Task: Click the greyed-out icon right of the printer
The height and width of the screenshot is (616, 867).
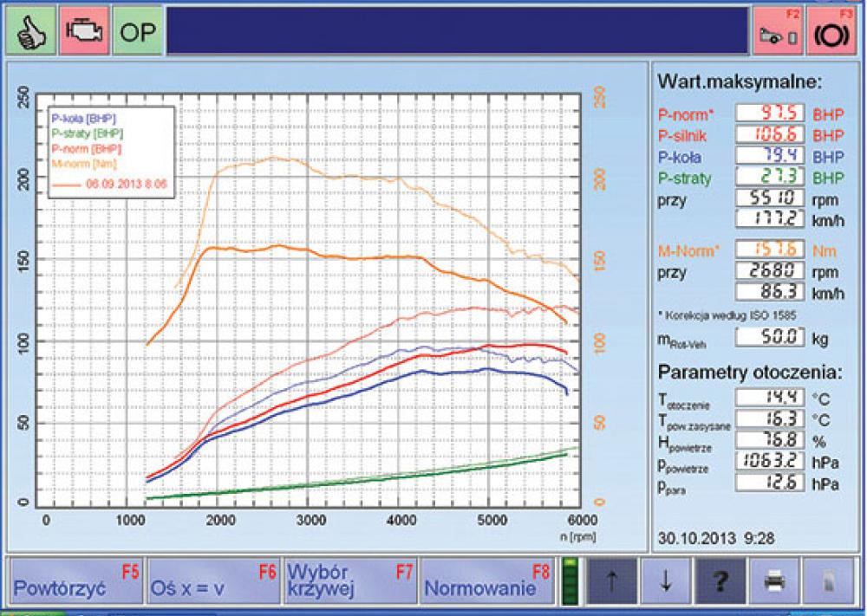Action: pos(827,580)
